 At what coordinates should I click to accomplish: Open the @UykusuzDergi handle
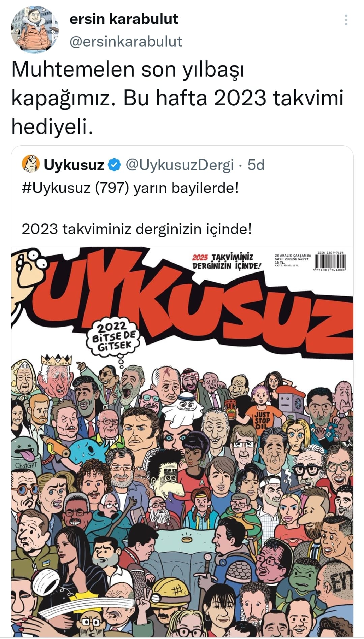180,165
